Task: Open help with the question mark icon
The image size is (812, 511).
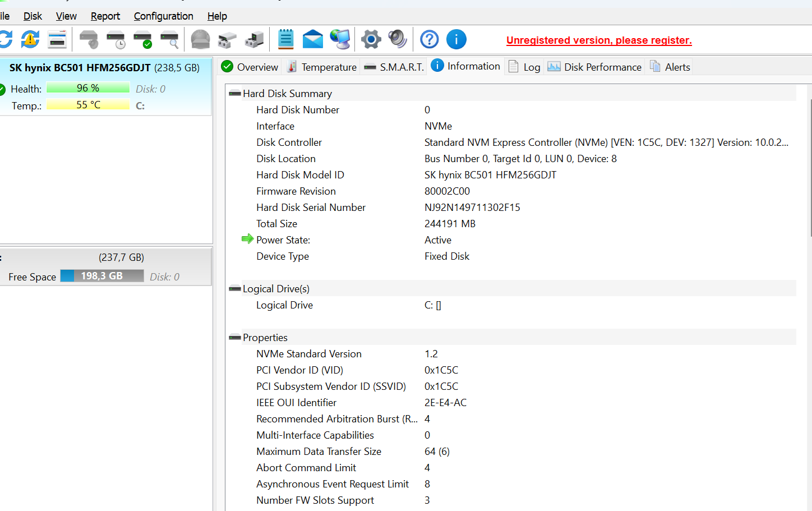Action: pos(430,39)
